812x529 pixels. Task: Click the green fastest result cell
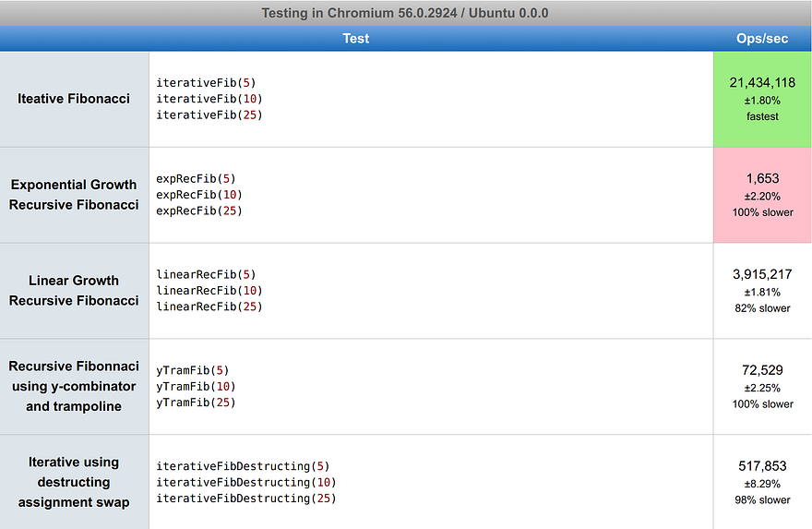click(x=762, y=99)
